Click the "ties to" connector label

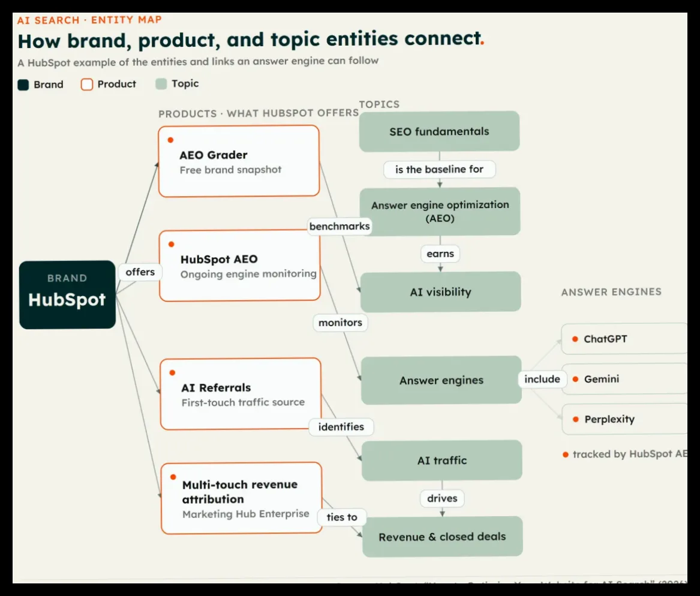coord(342,517)
